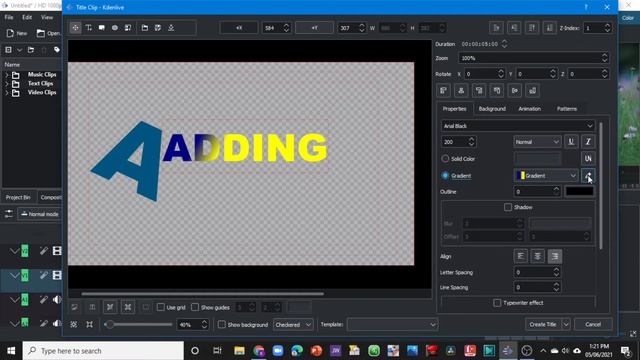
Task: Open the Checkered background dropdown
Action: tap(293, 324)
